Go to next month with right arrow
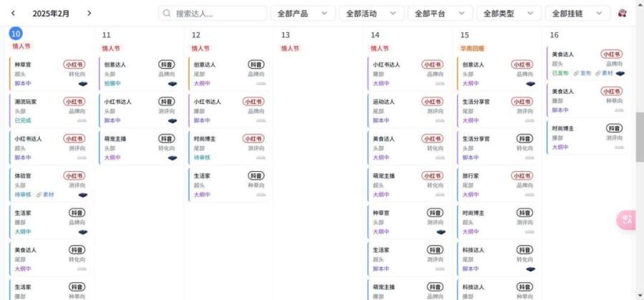This screenshot has width=644, height=300. coord(89,13)
